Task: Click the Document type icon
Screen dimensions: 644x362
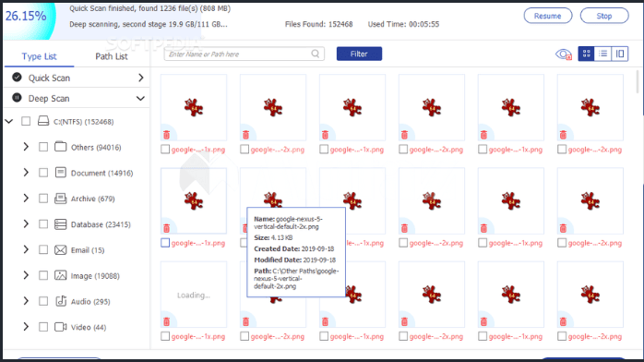Action: tap(60, 173)
